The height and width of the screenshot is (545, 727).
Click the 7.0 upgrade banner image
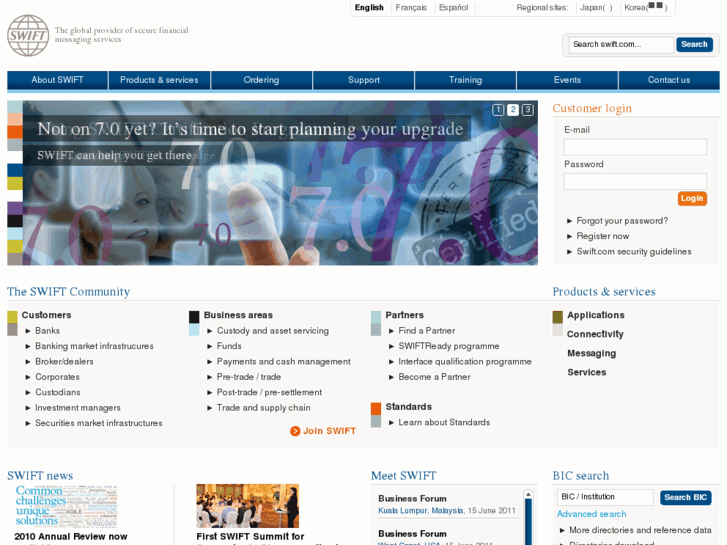point(280,183)
